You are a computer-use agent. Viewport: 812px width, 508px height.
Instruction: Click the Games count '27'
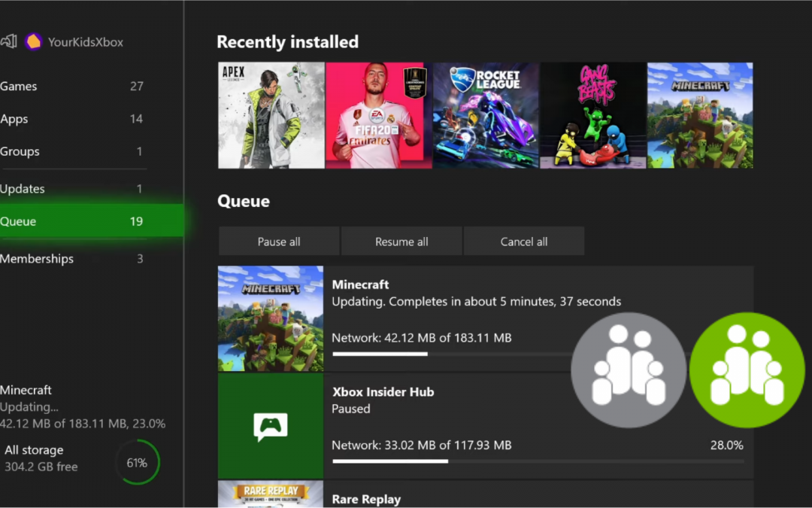coord(137,86)
